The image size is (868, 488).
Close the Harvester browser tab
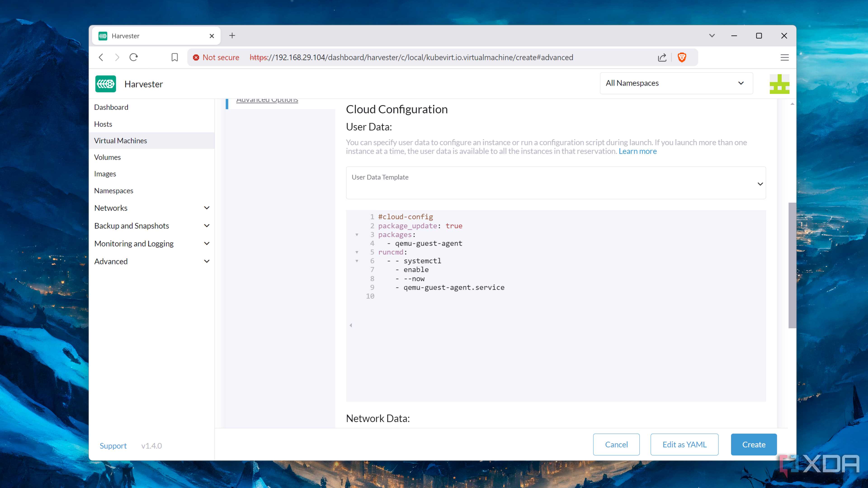(x=212, y=36)
